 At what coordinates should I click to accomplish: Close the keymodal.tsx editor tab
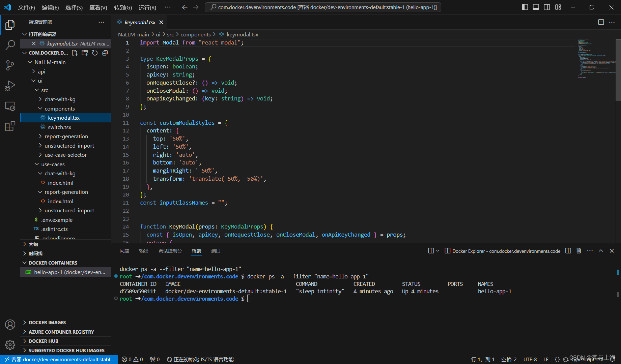(x=161, y=22)
